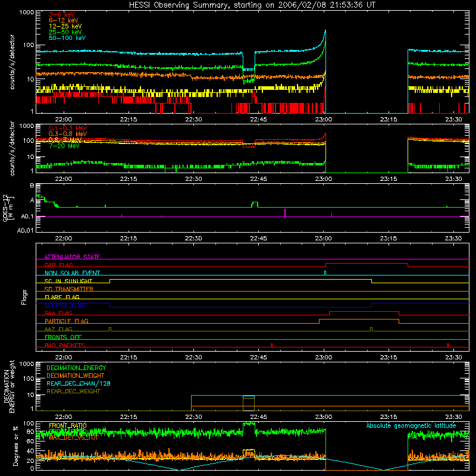The width and height of the screenshot is (476, 476).
Task: Click the cyan NON_SOLAR_EVENT pulse at 23:00
Action: click(x=325, y=273)
